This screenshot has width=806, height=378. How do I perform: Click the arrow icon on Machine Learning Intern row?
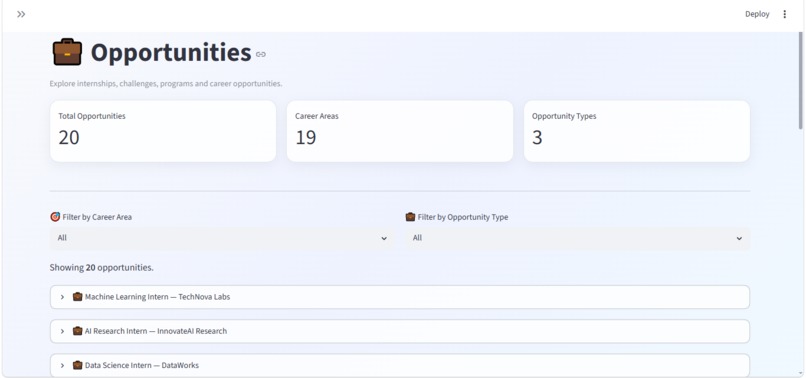62,297
